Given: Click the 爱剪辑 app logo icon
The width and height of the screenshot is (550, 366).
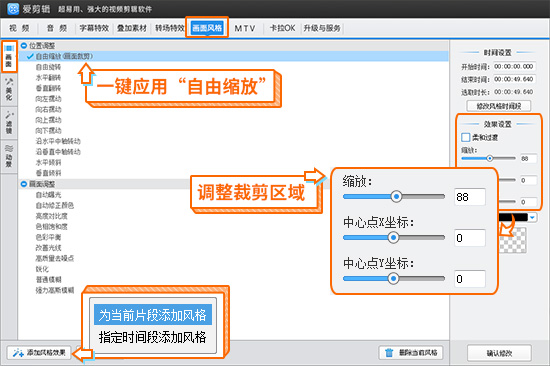Looking at the screenshot, I should pos(13,9).
